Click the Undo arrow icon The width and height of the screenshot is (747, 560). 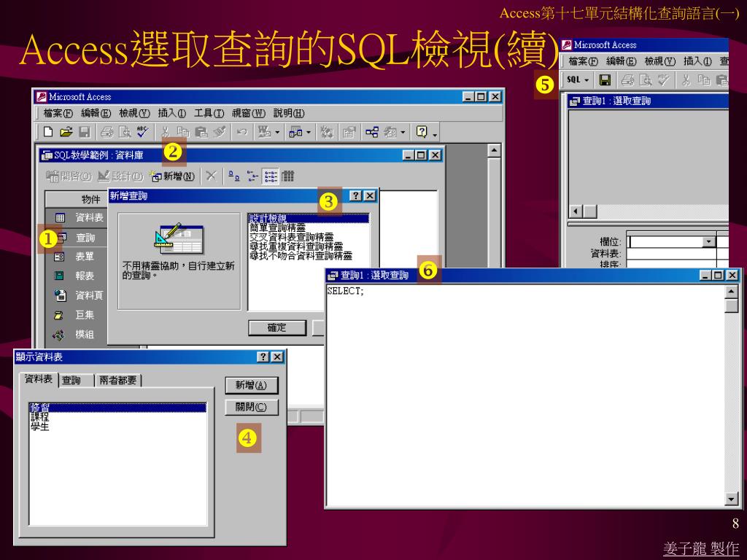click(x=242, y=132)
